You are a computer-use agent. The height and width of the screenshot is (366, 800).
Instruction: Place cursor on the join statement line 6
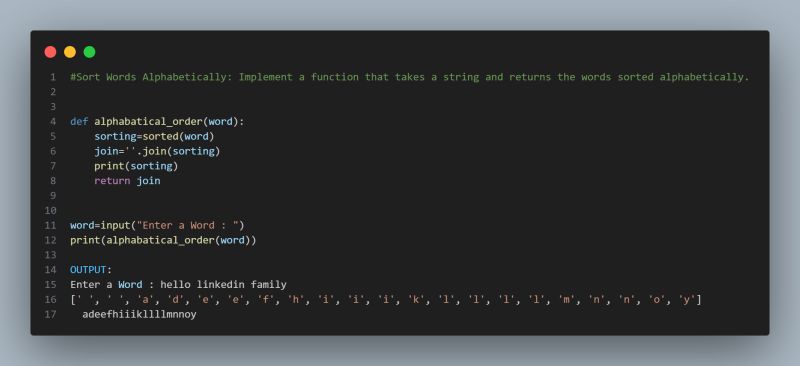point(157,152)
